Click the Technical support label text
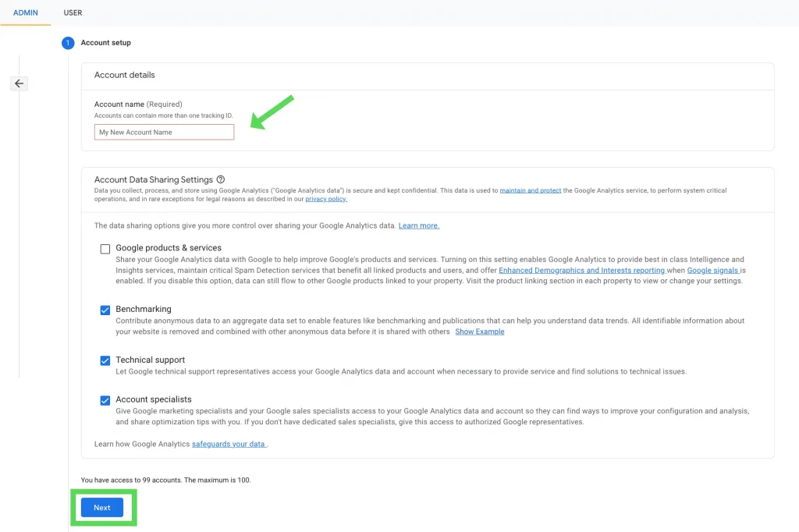799x532 pixels. click(x=151, y=360)
